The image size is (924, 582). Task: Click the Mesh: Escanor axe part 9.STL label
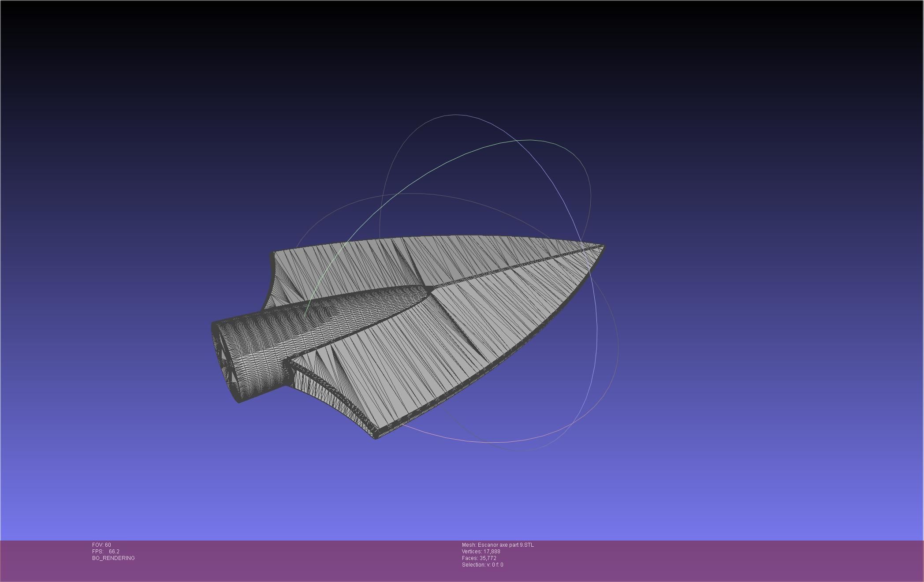point(498,545)
